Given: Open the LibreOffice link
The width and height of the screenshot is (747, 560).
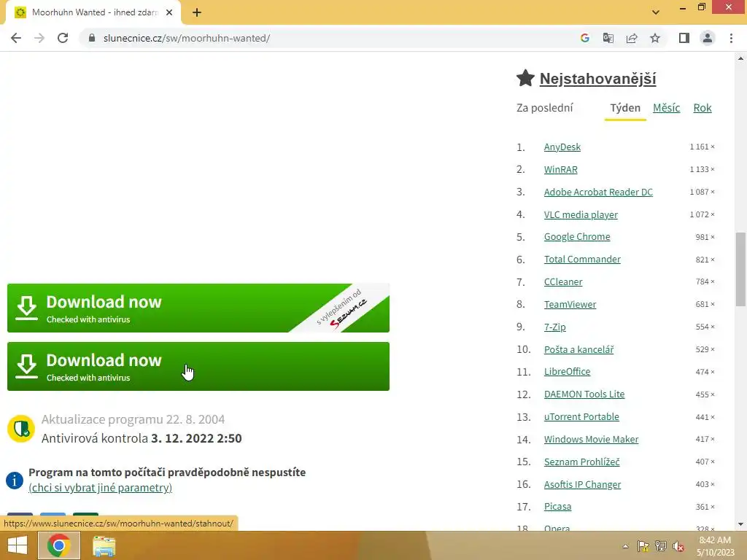Looking at the screenshot, I should tap(567, 371).
